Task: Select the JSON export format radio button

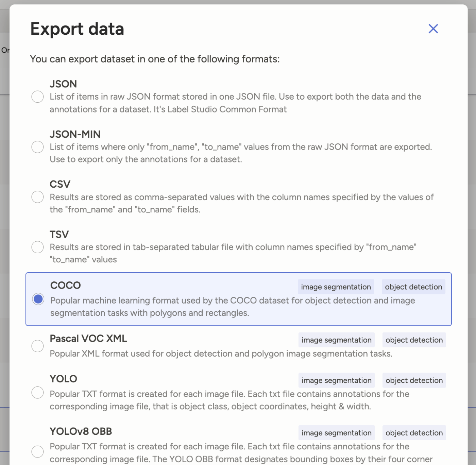Action: [37, 97]
